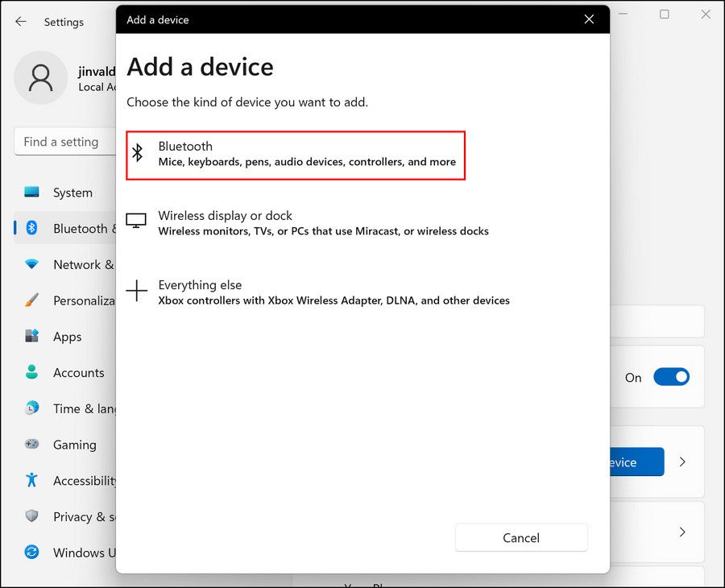
Task: Click the Find a setting search box
Action: coord(64,142)
